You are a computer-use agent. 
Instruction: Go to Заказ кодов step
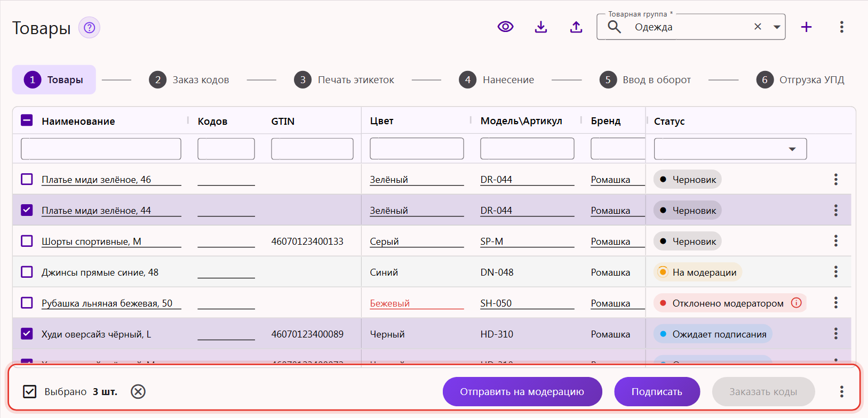[x=189, y=80]
